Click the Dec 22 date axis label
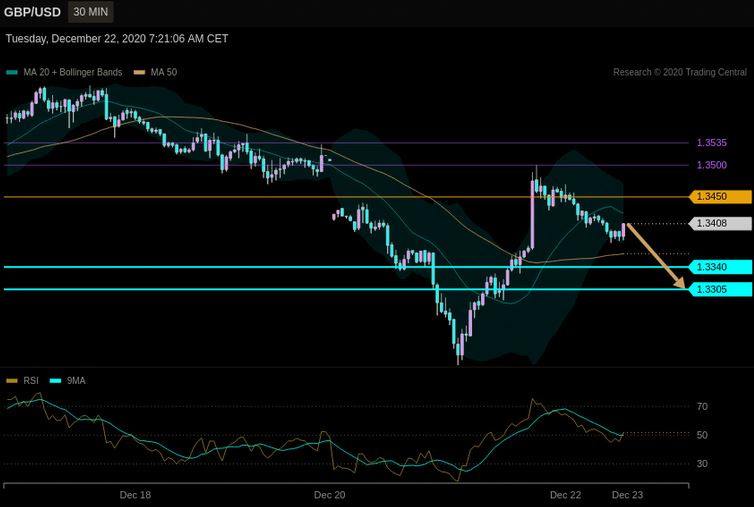 [x=566, y=495]
